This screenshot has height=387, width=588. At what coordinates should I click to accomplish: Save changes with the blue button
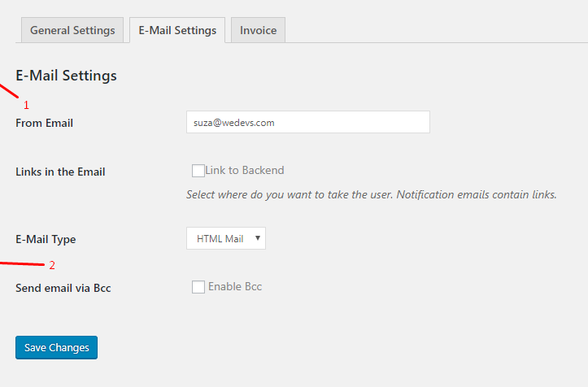56,347
